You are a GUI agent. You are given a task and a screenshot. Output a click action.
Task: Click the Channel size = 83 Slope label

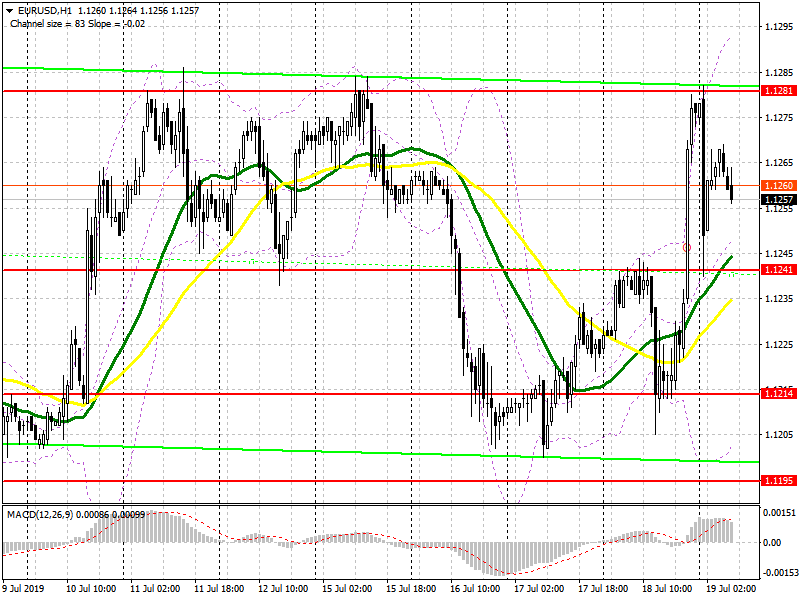(x=78, y=24)
